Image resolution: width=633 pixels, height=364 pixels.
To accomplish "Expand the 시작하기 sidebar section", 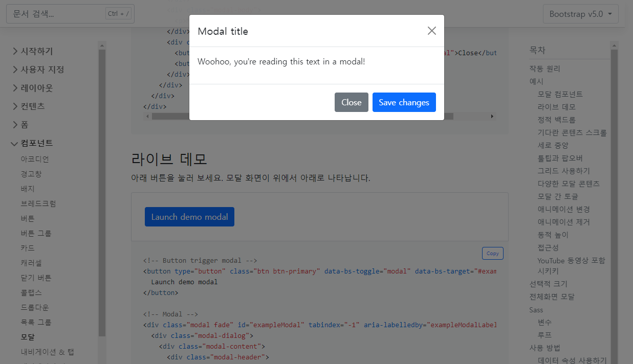I will point(32,51).
